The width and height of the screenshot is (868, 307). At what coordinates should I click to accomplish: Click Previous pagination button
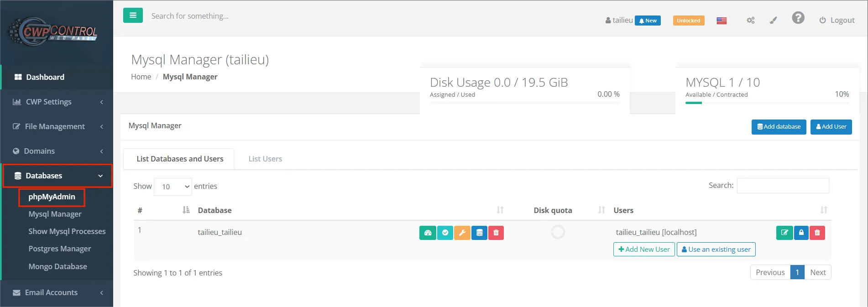click(770, 272)
